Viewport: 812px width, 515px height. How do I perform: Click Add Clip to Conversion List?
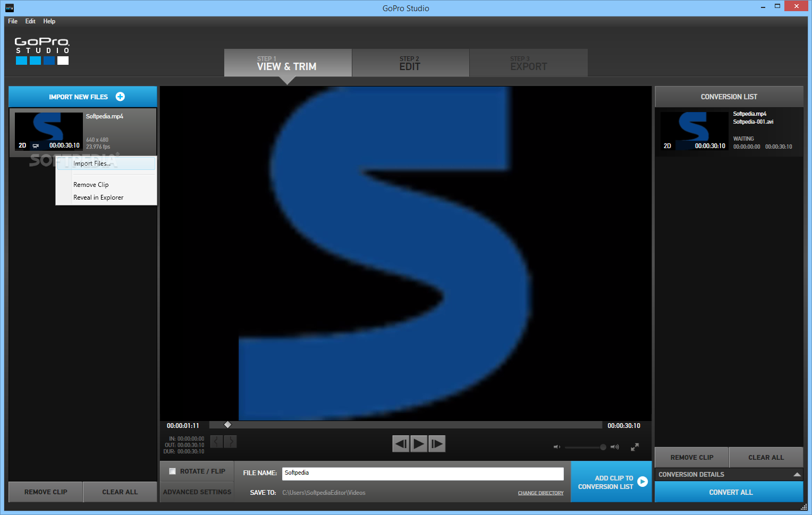(611, 482)
